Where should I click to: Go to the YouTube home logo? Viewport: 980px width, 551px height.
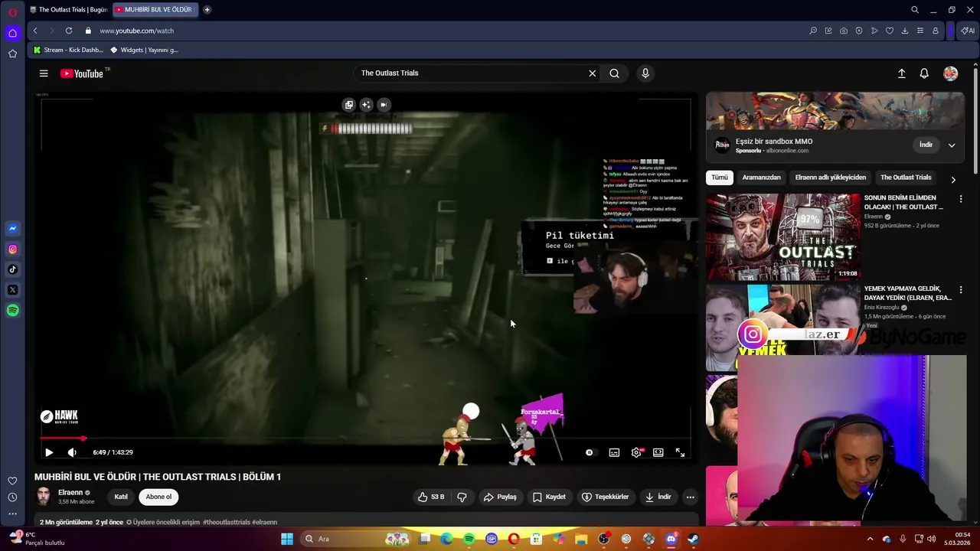[x=82, y=73]
